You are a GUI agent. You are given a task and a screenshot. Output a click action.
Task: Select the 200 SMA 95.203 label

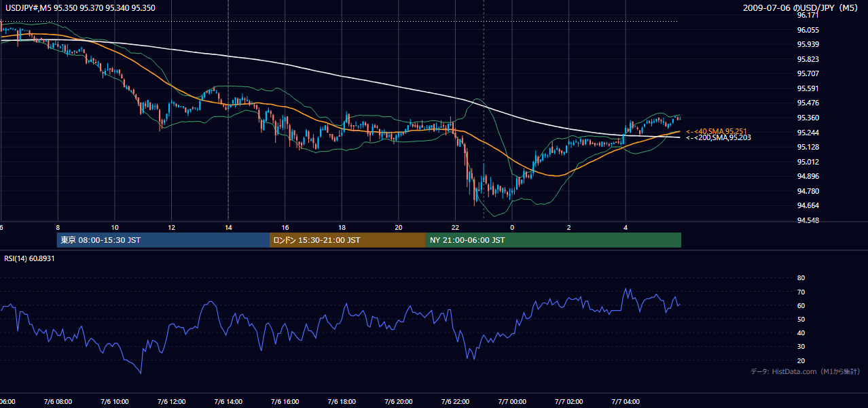tap(719, 137)
